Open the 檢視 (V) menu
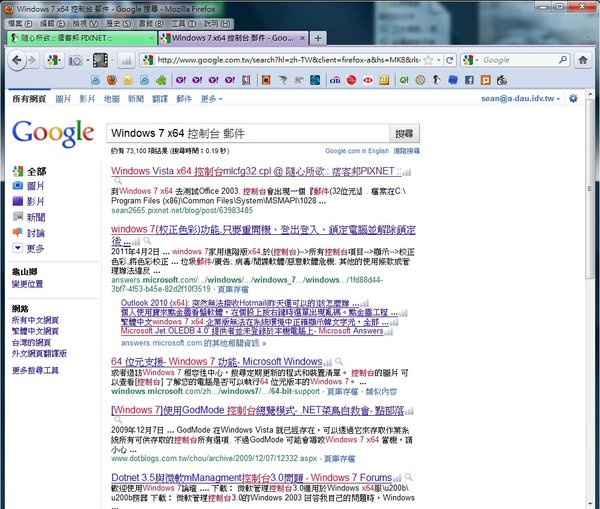This screenshot has height=509, width=600. click(x=85, y=24)
